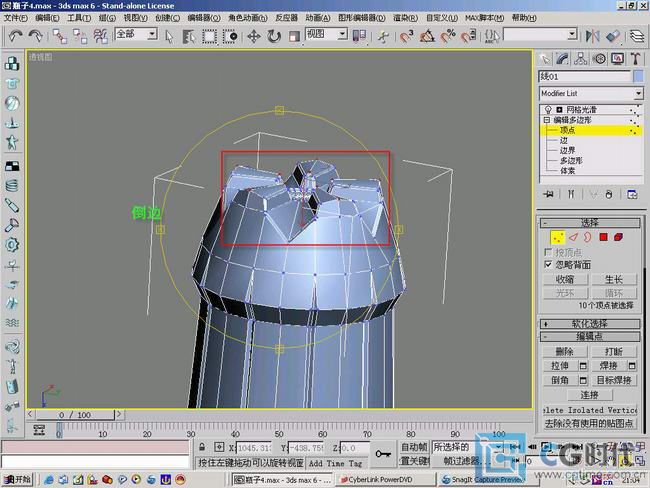
Task: Toggle the 忽略背面 checkbox
Action: pyautogui.click(x=548, y=265)
